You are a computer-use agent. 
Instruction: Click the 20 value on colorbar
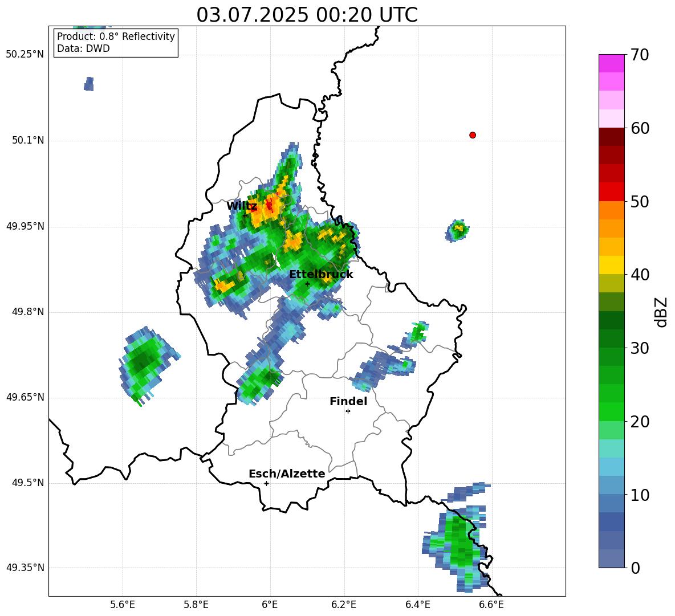coord(640,421)
